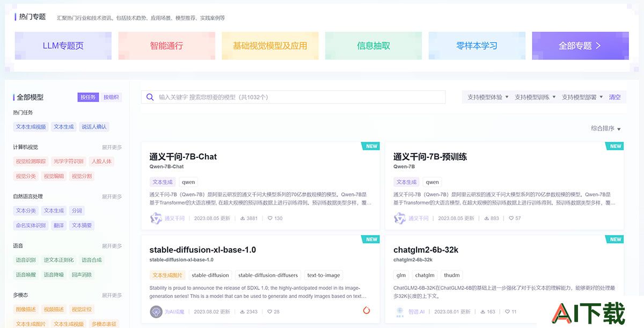Filter by 光学字符识别 task tag
Viewport: 644px width, 328px height.
click(x=69, y=161)
